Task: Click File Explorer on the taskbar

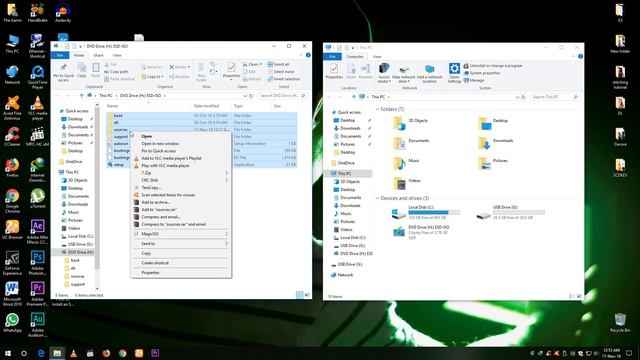Action: tap(57, 353)
